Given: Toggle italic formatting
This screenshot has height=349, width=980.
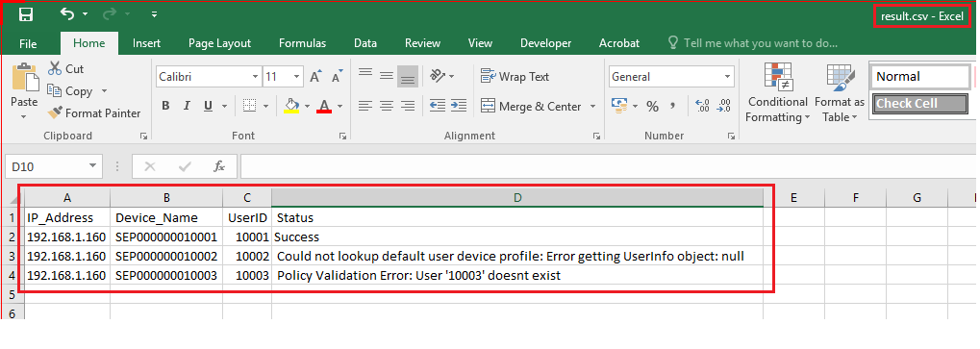Looking at the screenshot, I should [187, 106].
